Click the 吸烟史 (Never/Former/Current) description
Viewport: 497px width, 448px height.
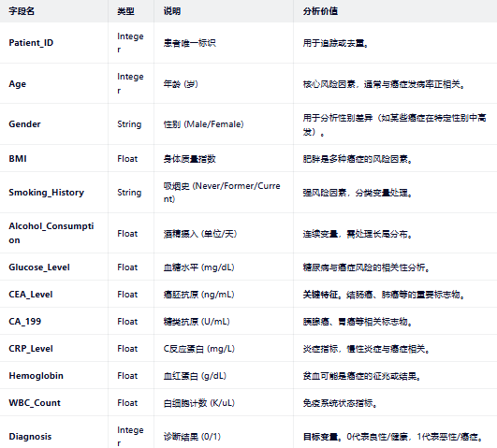[222, 193]
